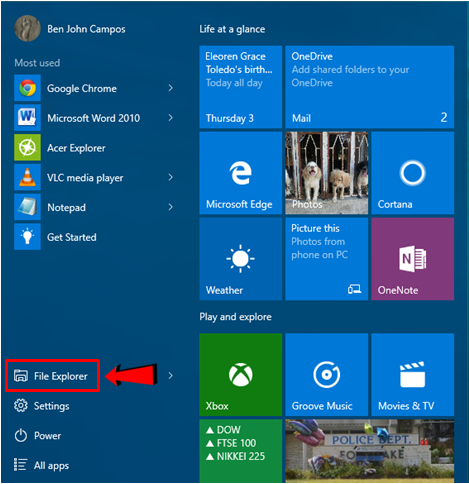Expand Microsoft Word 2010 jump list arrow
This screenshot has height=484, width=469.
tap(171, 118)
